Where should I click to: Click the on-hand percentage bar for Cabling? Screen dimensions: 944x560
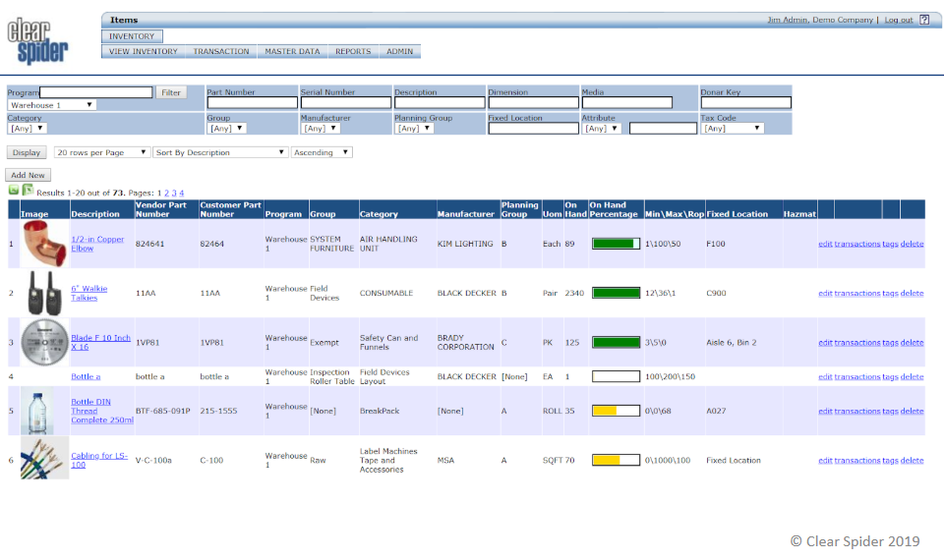point(616,460)
